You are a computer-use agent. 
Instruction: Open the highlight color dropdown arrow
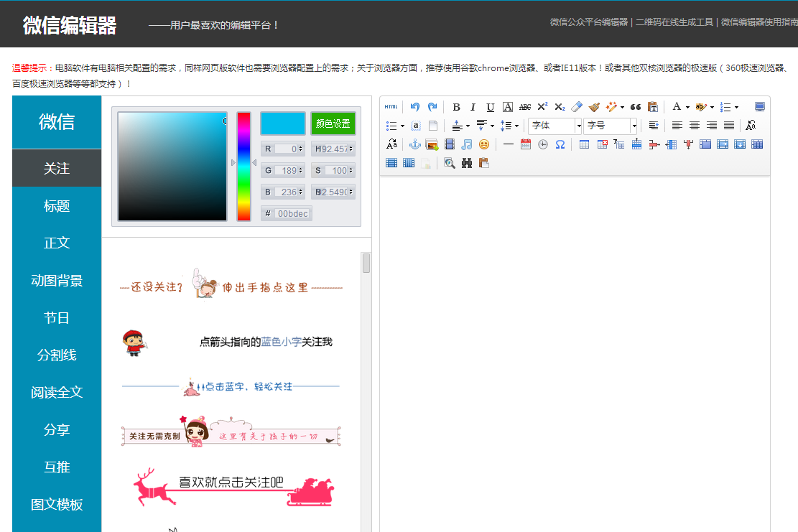(x=712, y=107)
